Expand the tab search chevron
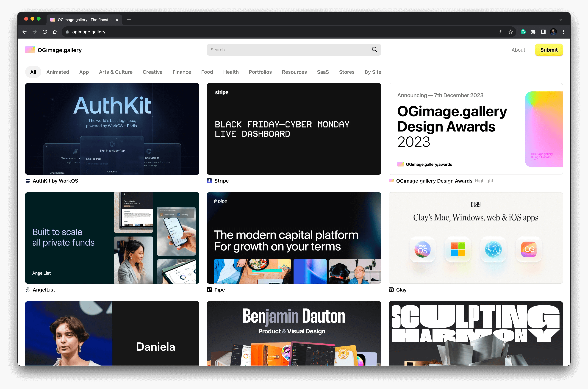 pyautogui.click(x=561, y=20)
